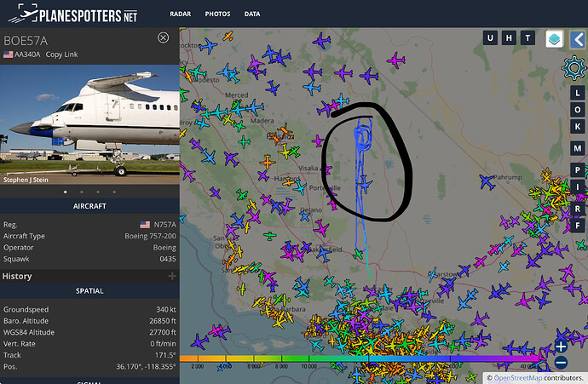Close the BOE57A aircraft details panel
Screen dimensions: 588x384
163,37
